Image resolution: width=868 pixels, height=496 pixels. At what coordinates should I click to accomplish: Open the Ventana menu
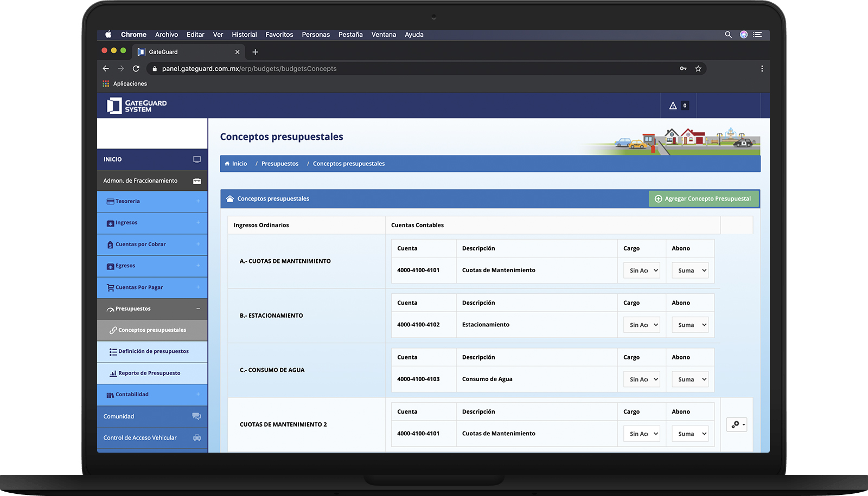click(384, 35)
